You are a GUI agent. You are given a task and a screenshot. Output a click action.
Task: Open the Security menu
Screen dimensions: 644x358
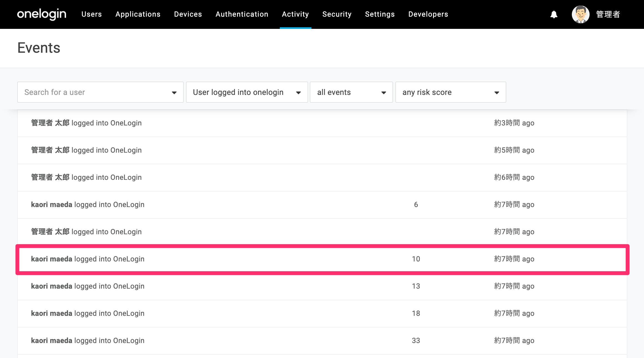tap(337, 14)
